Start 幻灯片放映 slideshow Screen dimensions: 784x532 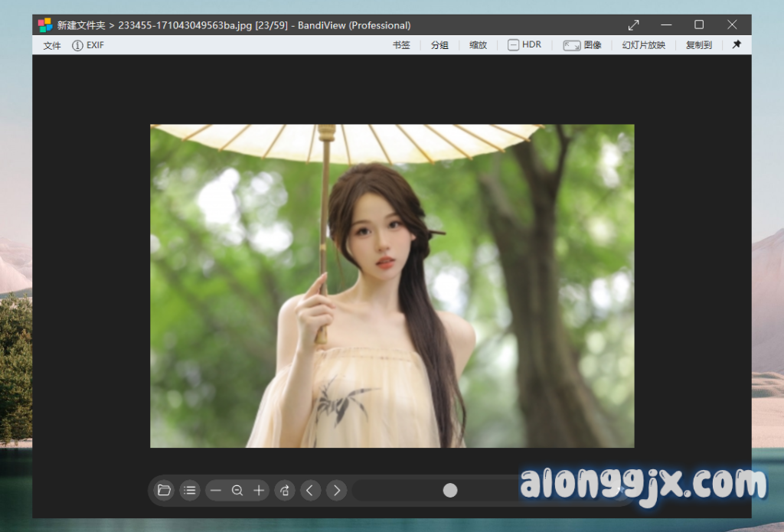click(643, 45)
